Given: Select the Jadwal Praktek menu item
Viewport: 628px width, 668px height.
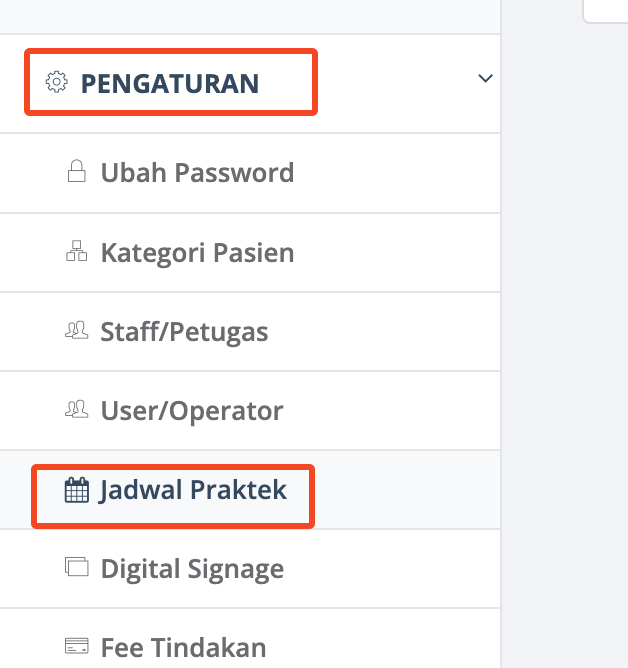Looking at the screenshot, I should click(x=193, y=490).
